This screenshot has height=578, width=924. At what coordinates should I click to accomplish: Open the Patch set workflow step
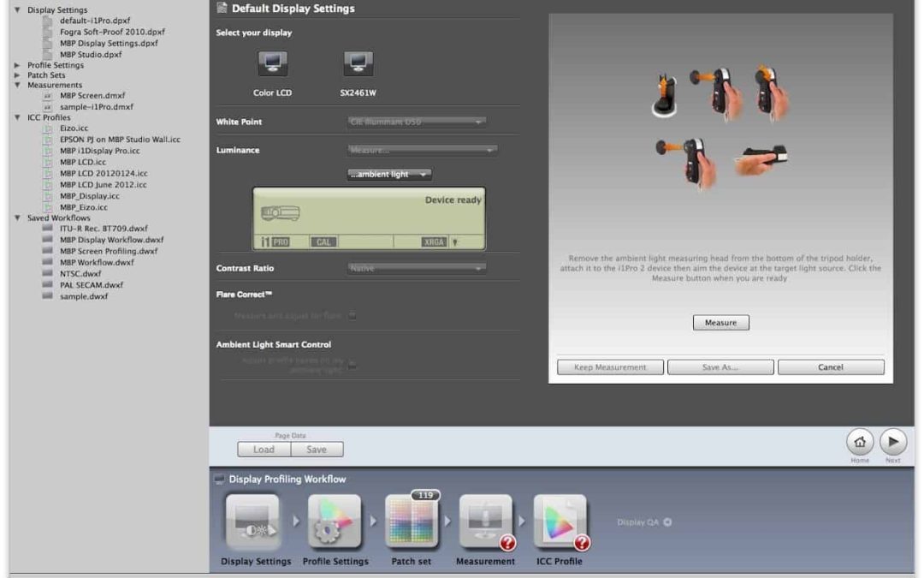411,522
